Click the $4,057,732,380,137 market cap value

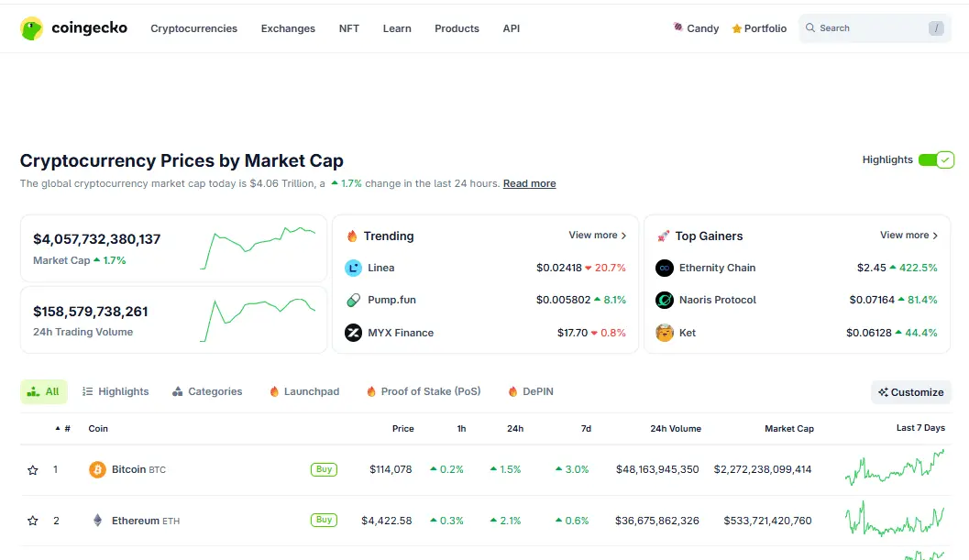pos(97,239)
